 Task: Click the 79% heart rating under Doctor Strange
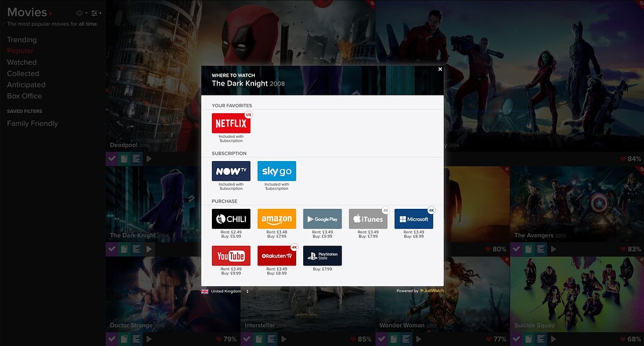tap(226, 339)
